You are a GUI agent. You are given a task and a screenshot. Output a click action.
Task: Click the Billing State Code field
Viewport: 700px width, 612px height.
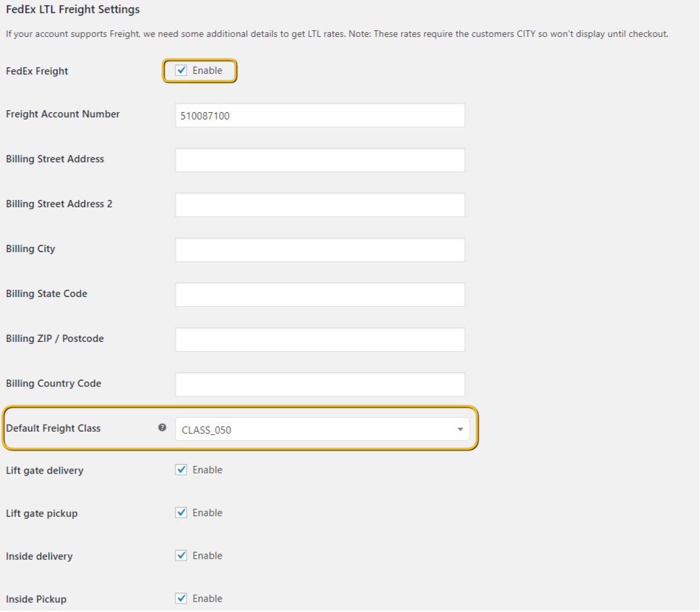coord(320,295)
